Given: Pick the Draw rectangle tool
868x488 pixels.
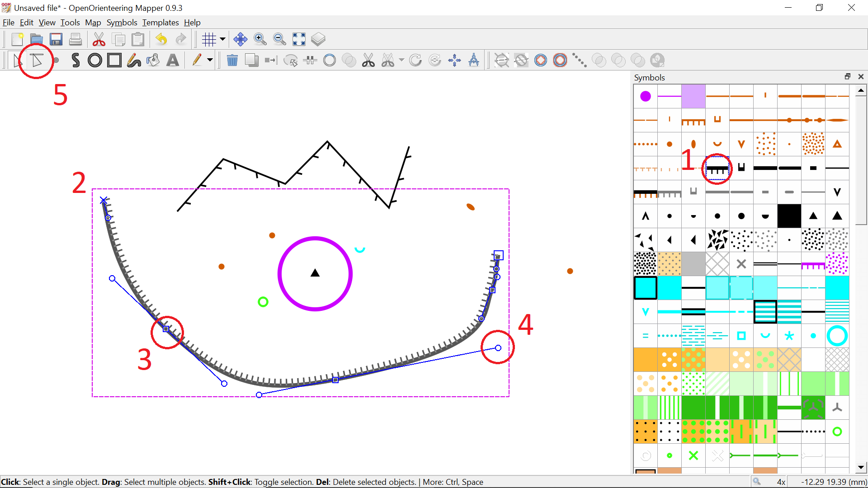Looking at the screenshot, I should point(114,60).
